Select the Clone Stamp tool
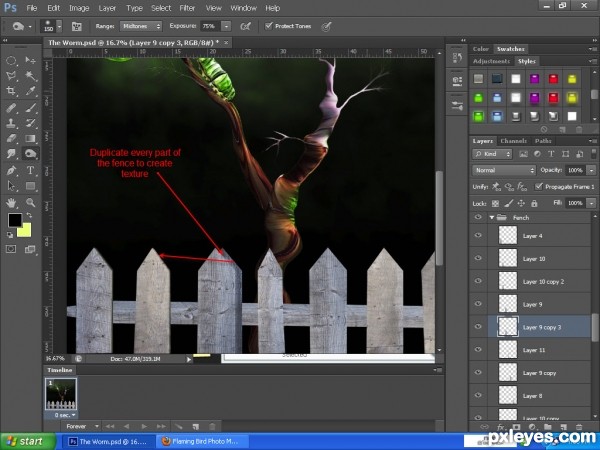This screenshot has width=600, height=450. pos(11,123)
